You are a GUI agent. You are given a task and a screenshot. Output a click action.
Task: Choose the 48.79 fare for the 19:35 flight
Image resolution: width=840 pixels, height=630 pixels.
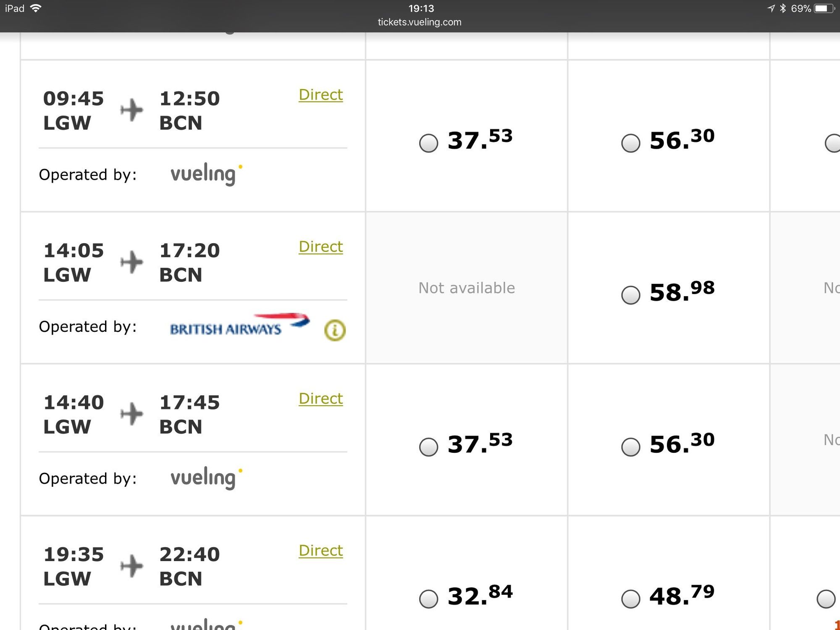coord(631,599)
